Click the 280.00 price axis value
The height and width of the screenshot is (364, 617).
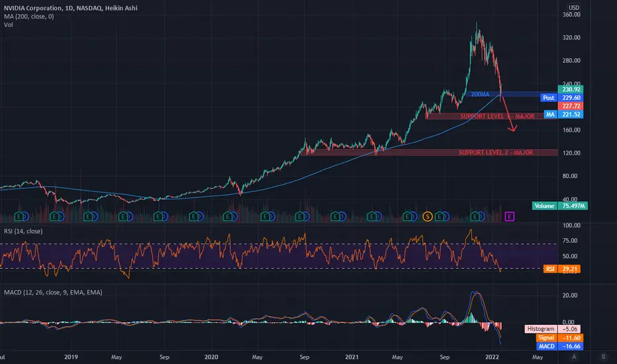tap(571, 61)
